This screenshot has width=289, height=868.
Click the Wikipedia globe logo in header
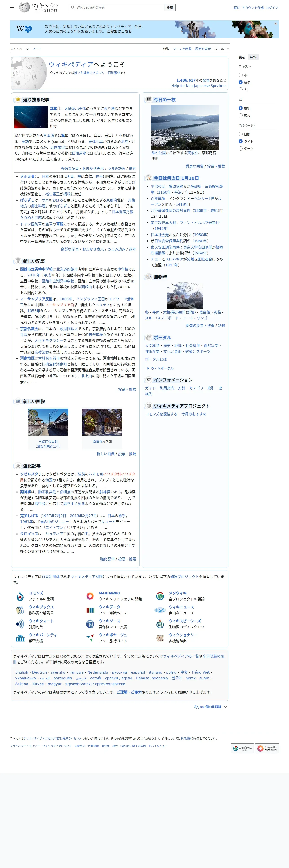(24, 7)
